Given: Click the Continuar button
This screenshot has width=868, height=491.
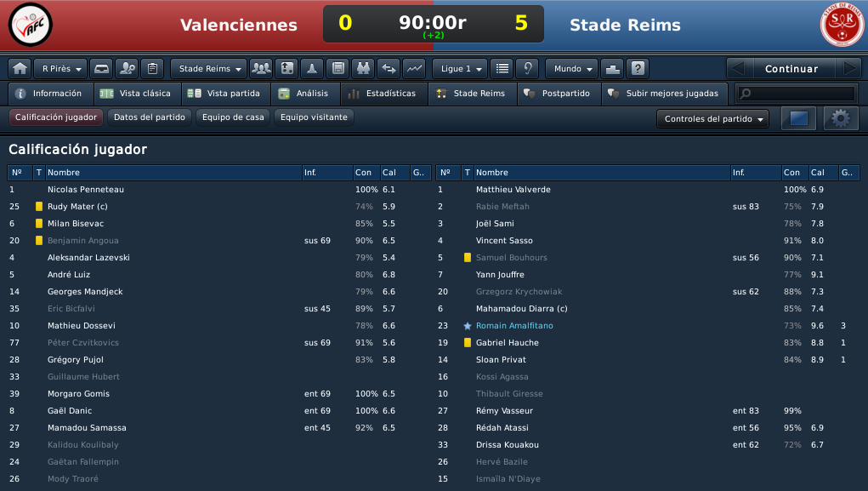Looking at the screenshot, I should (x=791, y=69).
